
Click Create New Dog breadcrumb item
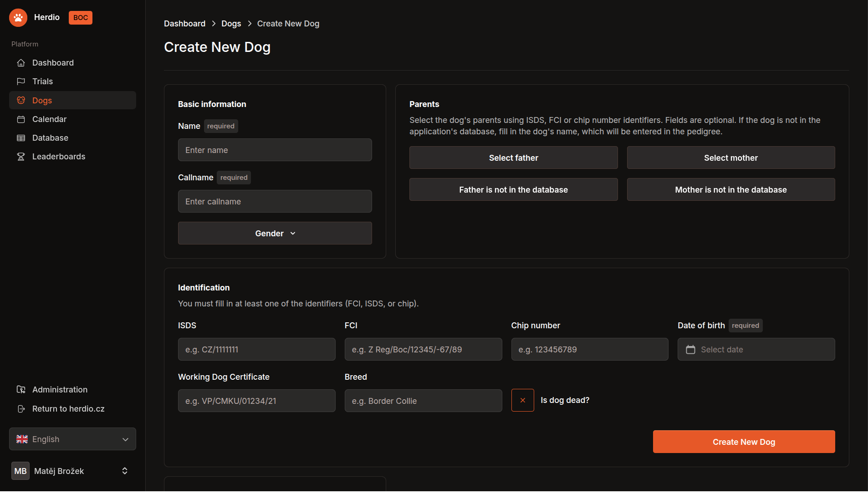point(288,24)
